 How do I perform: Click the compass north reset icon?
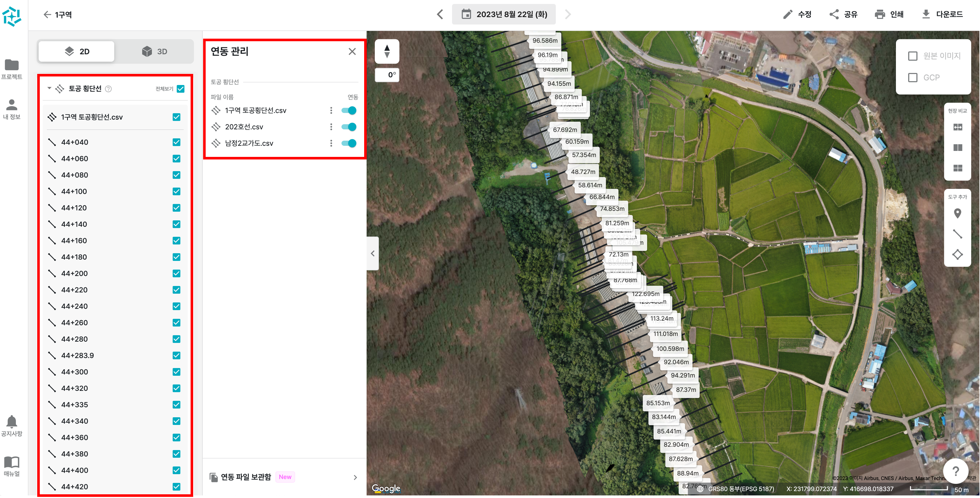[x=387, y=51]
